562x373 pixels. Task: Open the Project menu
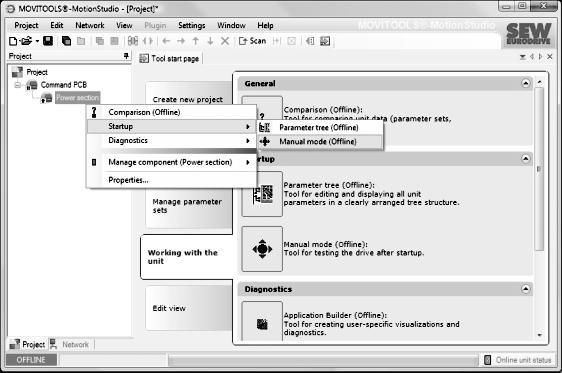tap(26, 25)
